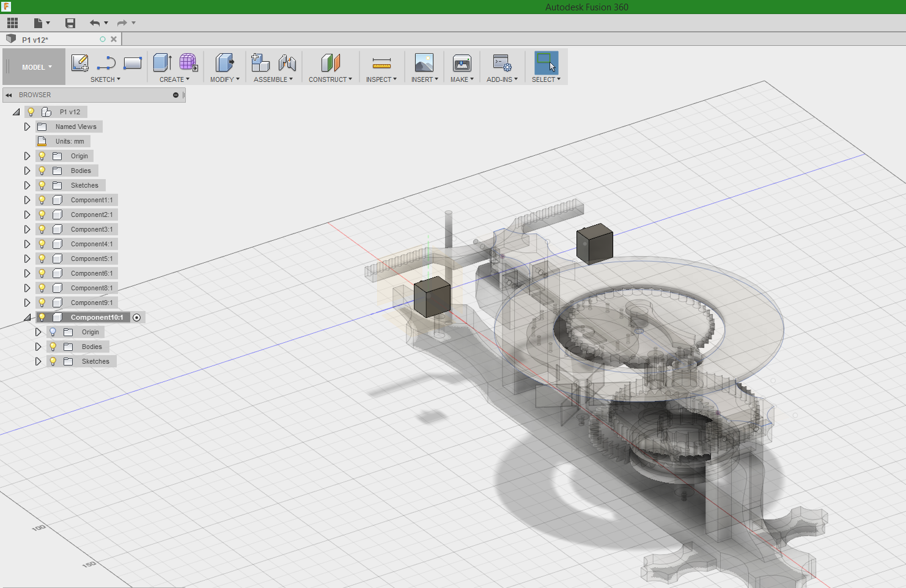Open the CREATE menu

pyautogui.click(x=174, y=79)
